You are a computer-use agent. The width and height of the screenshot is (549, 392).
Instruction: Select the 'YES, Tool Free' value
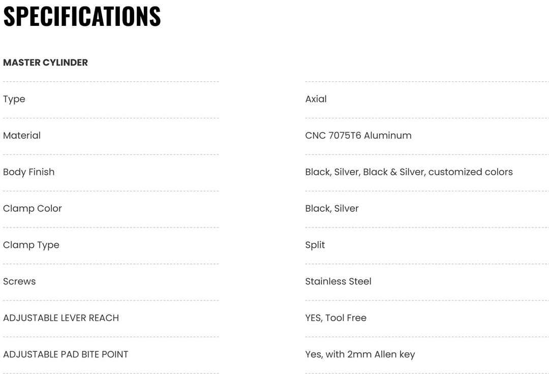[x=335, y=318]
